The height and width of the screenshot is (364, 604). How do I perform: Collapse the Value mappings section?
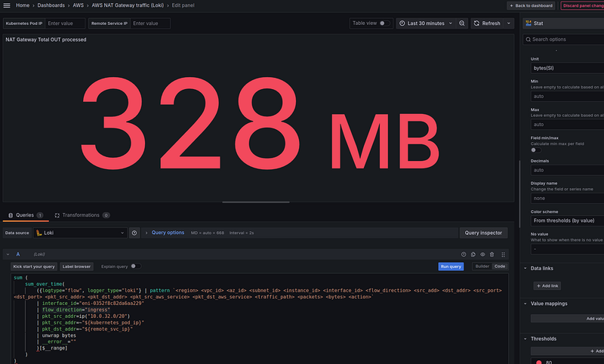pos(525,304)
